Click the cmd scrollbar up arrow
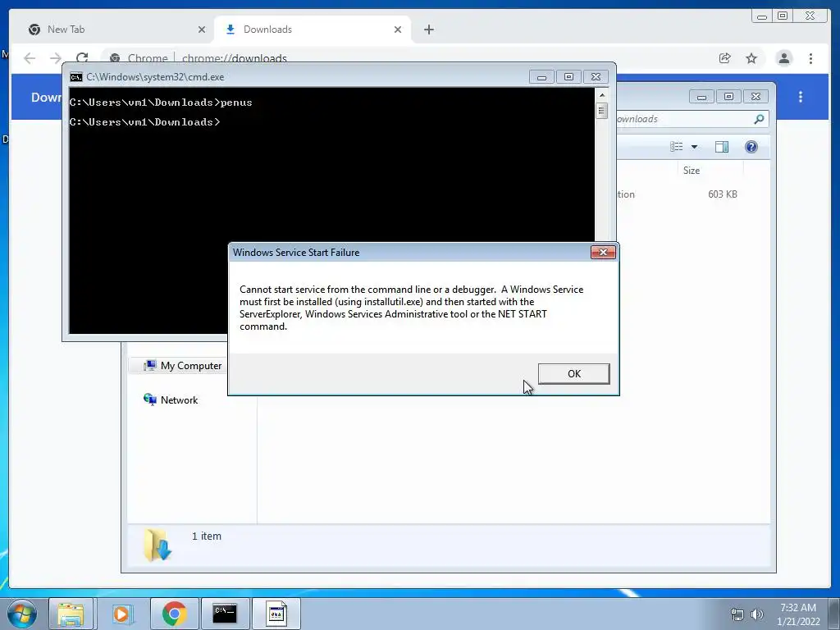Viewport: 840px width, 630px height. (601, 95)
